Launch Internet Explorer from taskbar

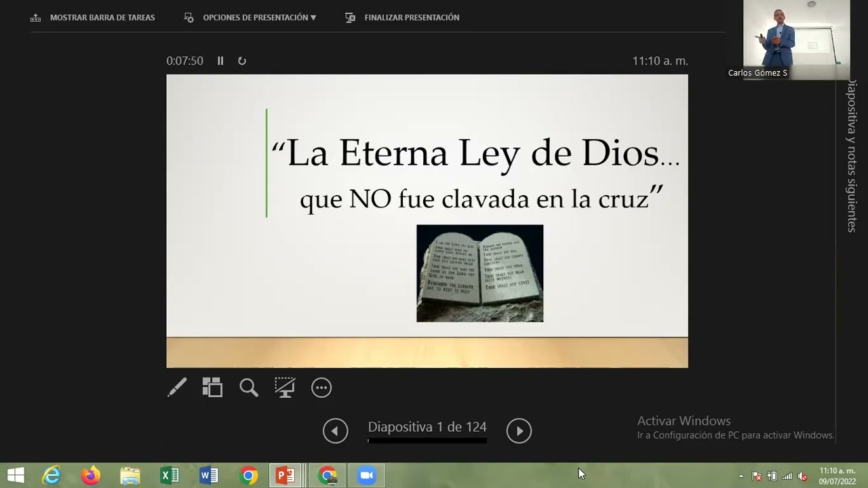52,476
